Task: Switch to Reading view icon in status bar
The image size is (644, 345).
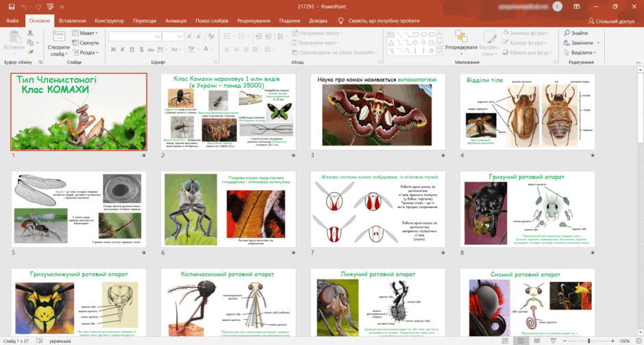Action: click(x=537, y=342)
